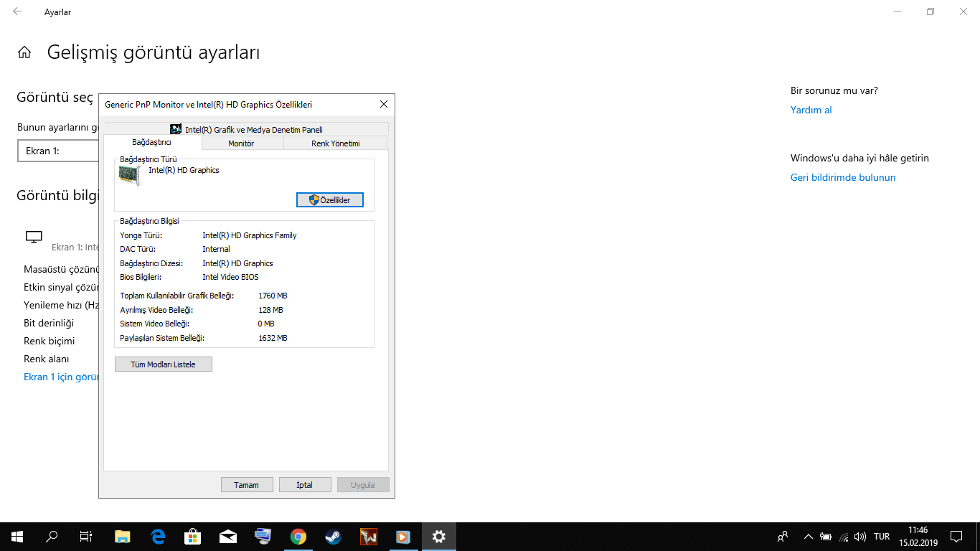980x551 pixels.
Task: Click the Geri bildirimde bulunun link
Action: [843, 177]
